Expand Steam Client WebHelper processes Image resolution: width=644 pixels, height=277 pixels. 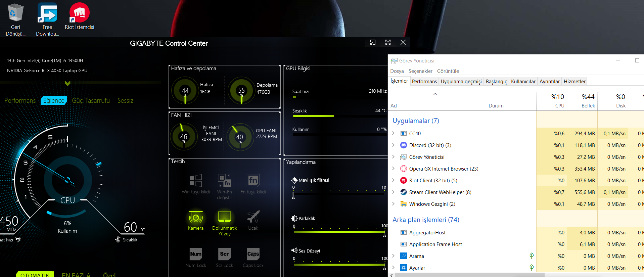394,192
